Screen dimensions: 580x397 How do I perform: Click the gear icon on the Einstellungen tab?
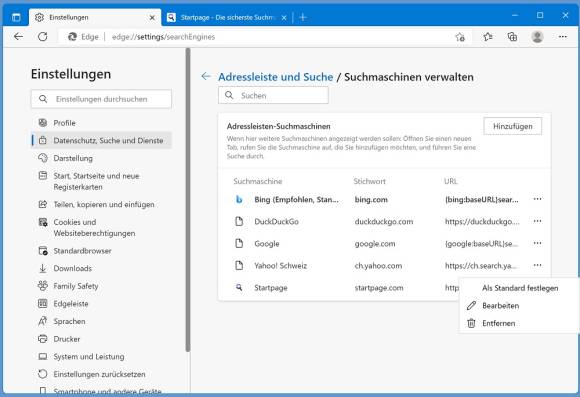pos(39,17)
